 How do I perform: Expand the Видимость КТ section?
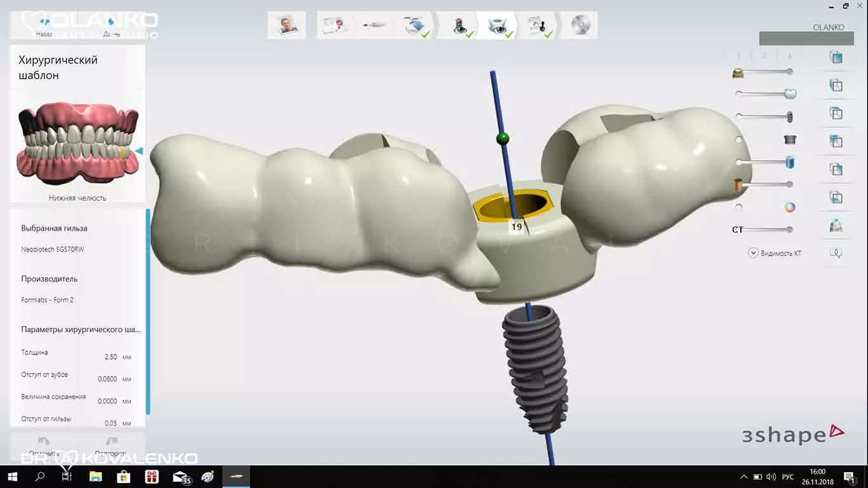(x=753, y=253)
